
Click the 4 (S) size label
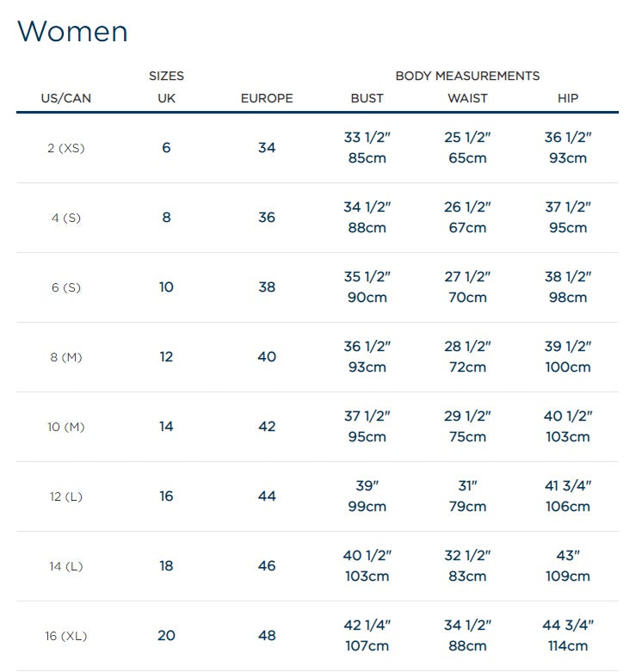pos(66,219)
